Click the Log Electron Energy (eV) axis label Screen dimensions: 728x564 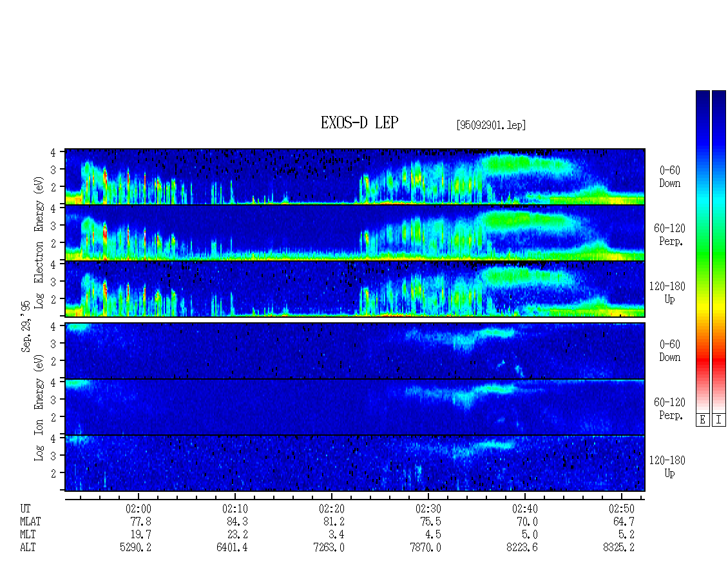39,242
